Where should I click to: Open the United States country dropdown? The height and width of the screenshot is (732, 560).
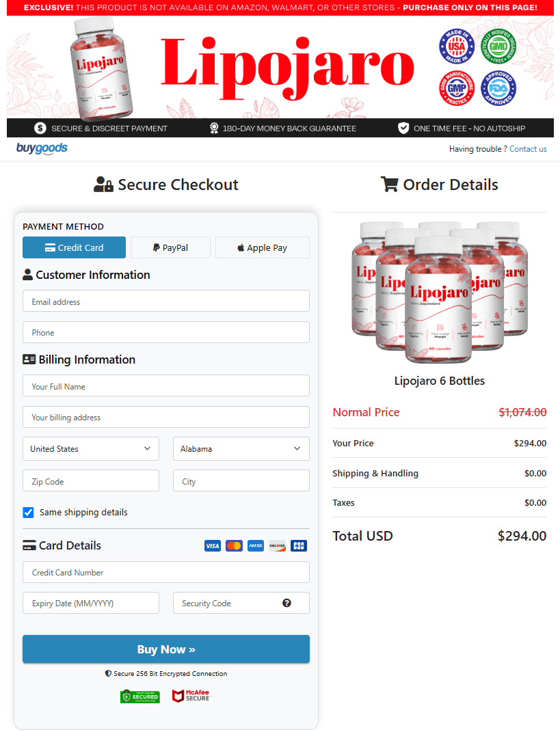coord(91,449)
